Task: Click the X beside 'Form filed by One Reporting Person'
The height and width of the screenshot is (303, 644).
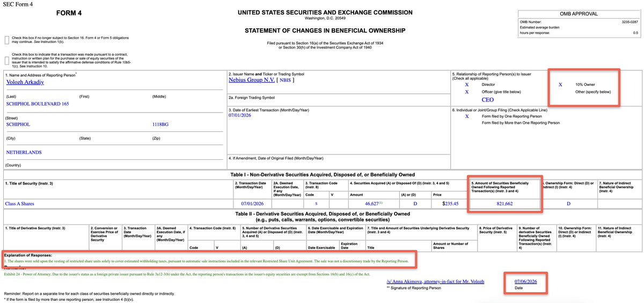Action: (466, 116)
